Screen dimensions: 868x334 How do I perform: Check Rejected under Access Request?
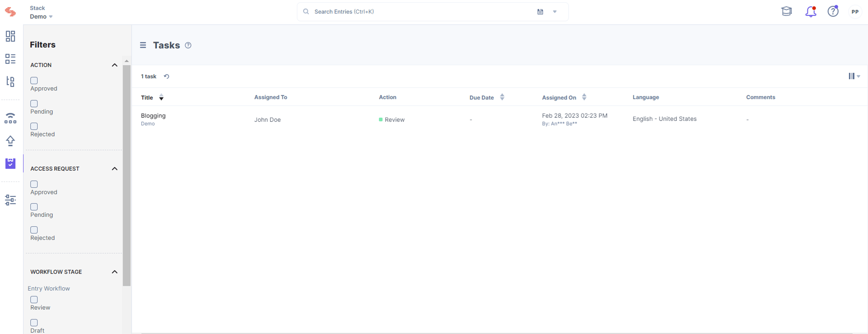click(x=34, y=230)
